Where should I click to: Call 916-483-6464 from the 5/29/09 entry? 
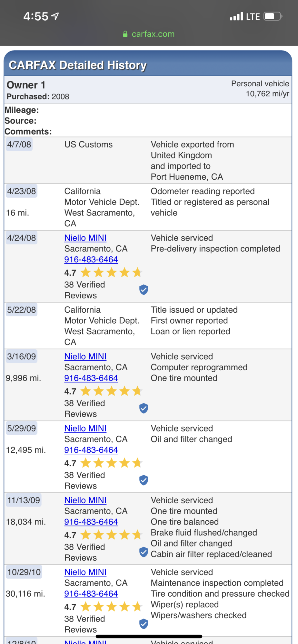tap(91, 450)
